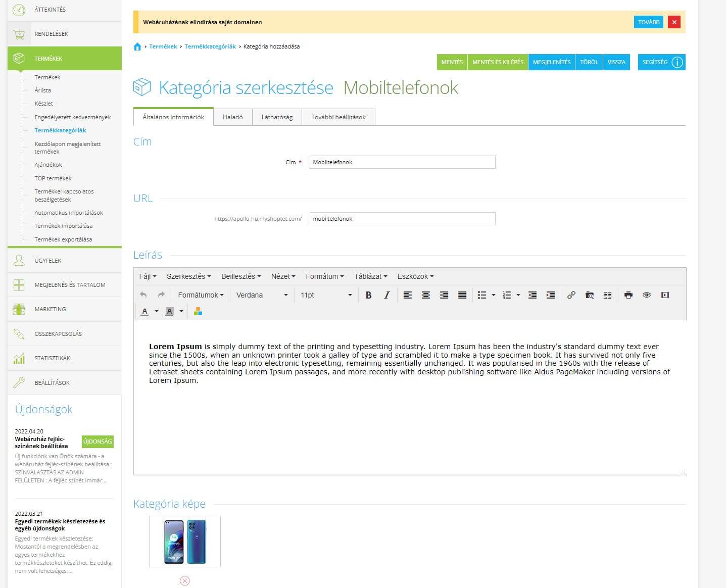Apply the text color with the underlined A
Image resolution: width=726 pixels, height=588 pixels.
[x=145, y=311]
